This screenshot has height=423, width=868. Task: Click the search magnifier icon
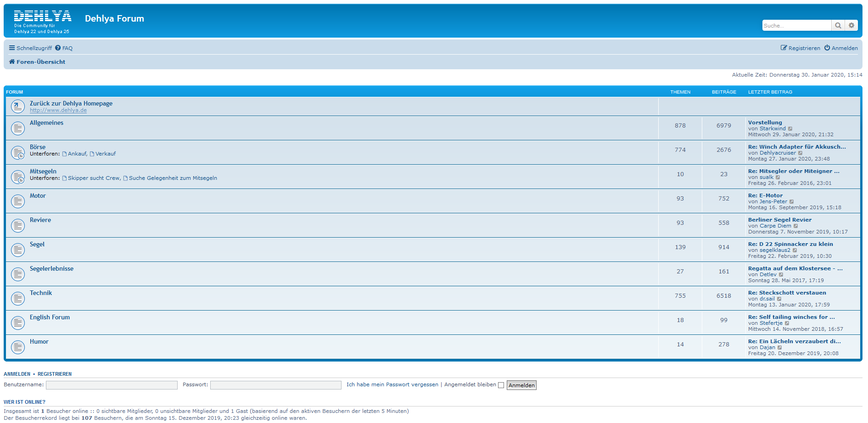838,26
